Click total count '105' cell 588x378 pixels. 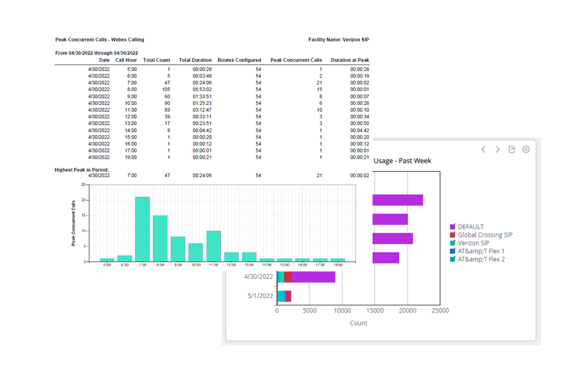click(166, 89)
